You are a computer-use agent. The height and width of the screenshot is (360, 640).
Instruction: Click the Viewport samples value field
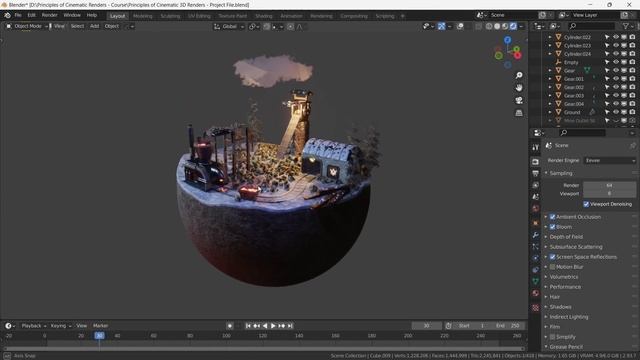pos(609,193)
